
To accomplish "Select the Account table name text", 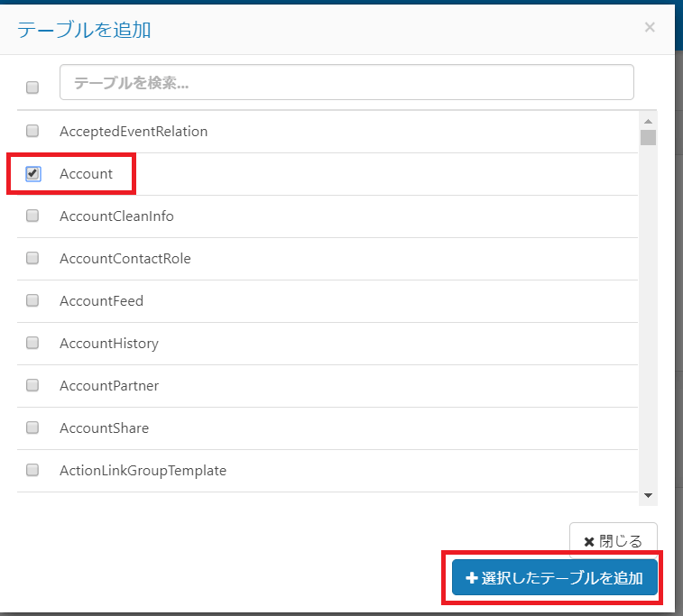I will [86, 174].
